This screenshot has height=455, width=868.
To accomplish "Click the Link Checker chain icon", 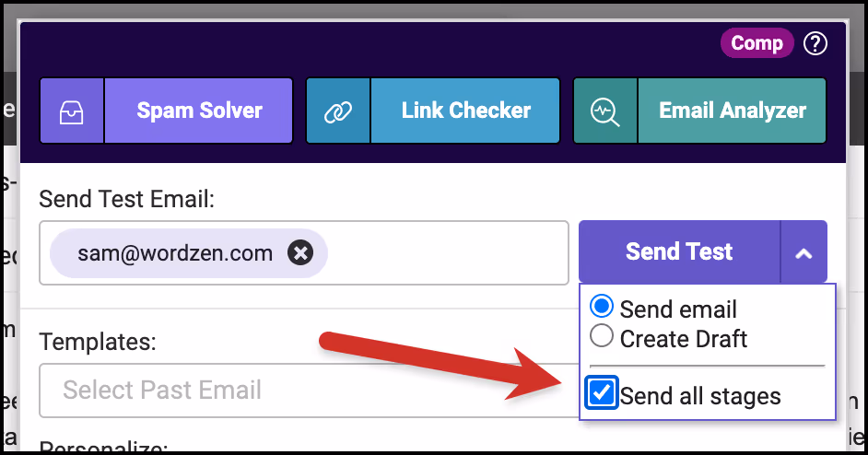I will [337, 111].
